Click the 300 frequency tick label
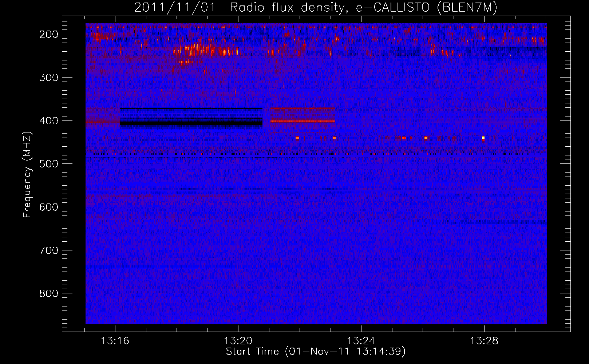The width and height of the screenshot is (589, 364). click(49, 78)
